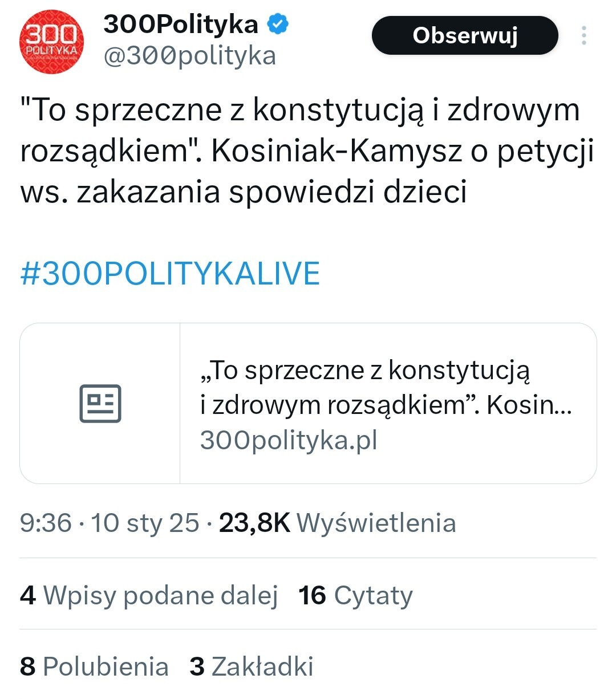The image size is (616, 699).
Task: Click the 300polityka.pl domain in card
Action: coord(289,440)
